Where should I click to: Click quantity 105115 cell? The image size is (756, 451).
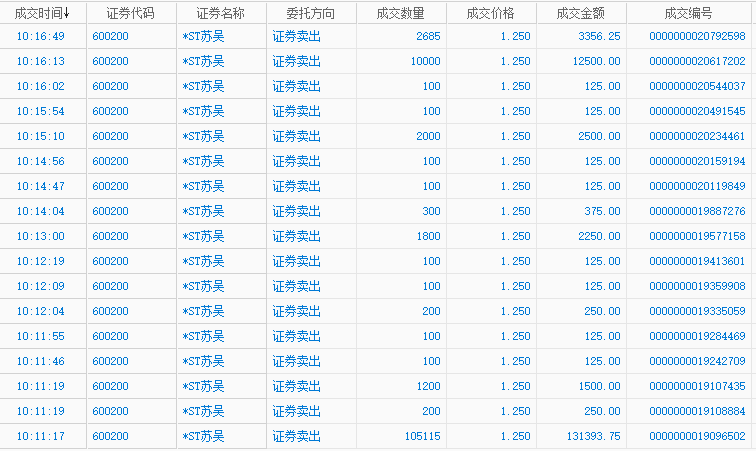[422, 437]
